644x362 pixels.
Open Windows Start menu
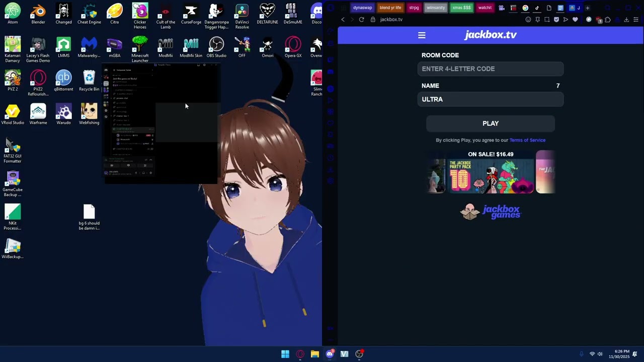[285, 354]
